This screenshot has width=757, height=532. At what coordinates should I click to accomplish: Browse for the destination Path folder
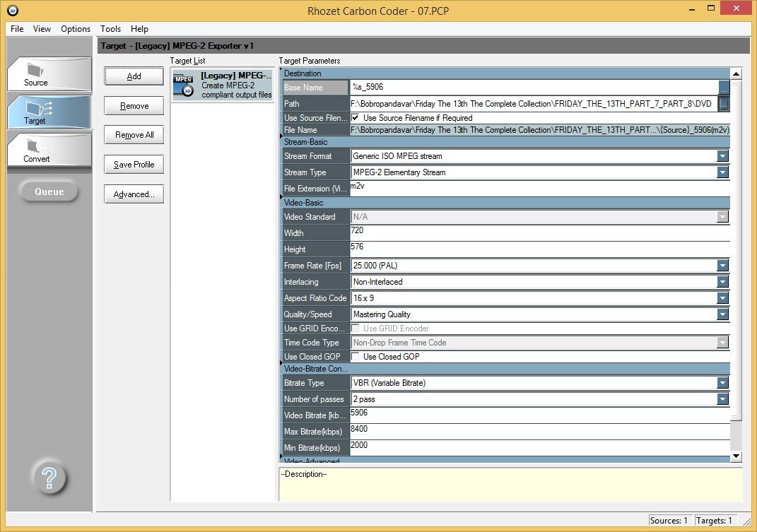[x=724, y=104]
